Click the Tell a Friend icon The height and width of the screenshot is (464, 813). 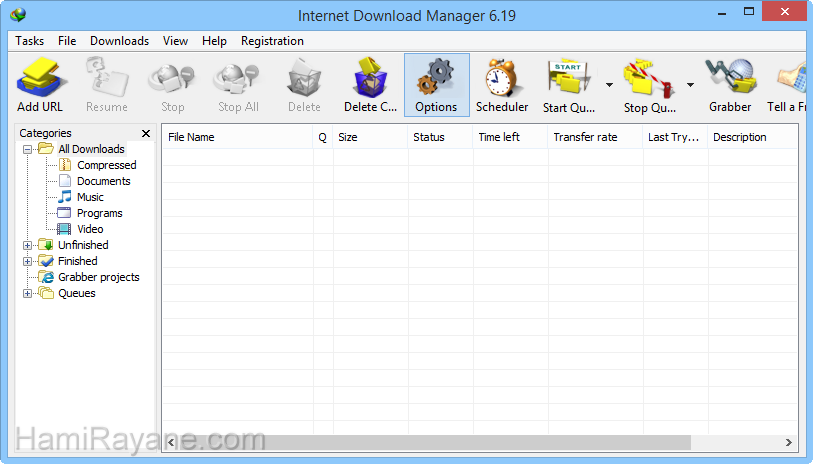coord(792,78)
